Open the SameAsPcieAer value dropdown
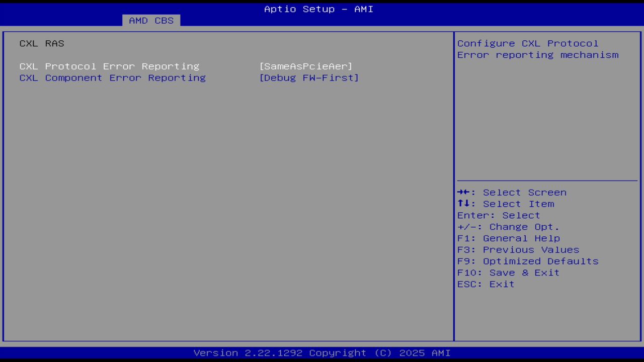644x362 pixels. (306, 66)
